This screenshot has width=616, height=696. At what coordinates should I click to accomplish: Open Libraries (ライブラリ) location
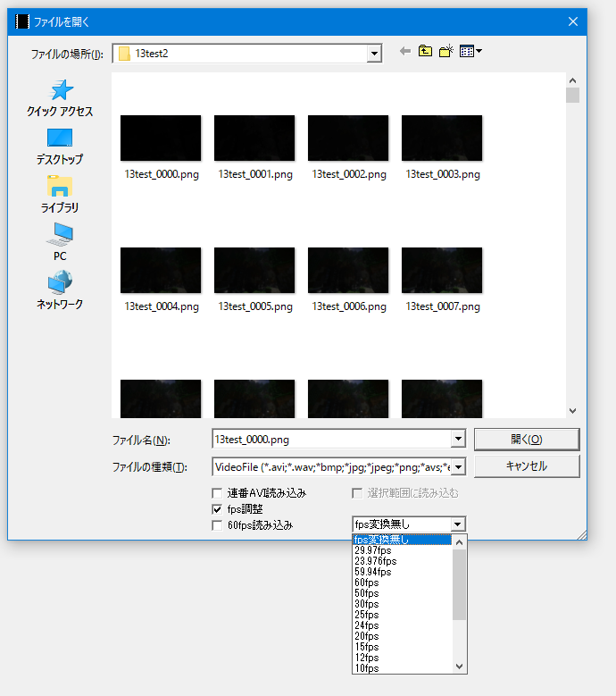[60, 194]
